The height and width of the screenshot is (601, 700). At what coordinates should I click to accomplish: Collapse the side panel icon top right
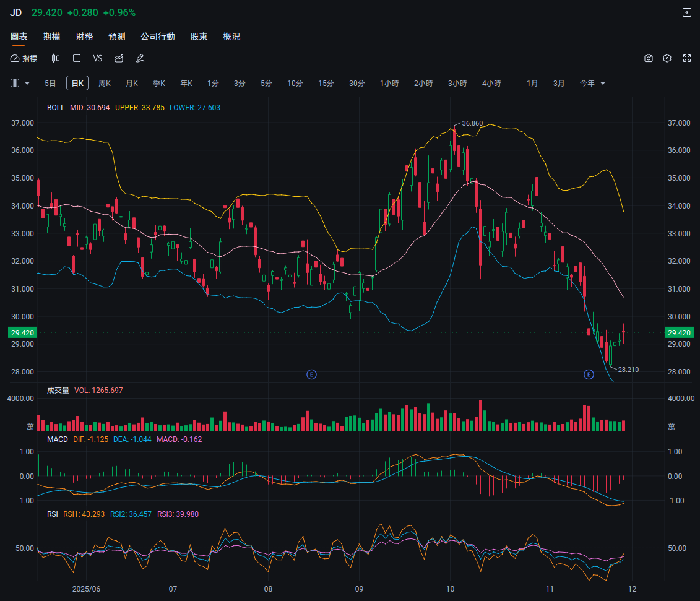click(687, 12)
